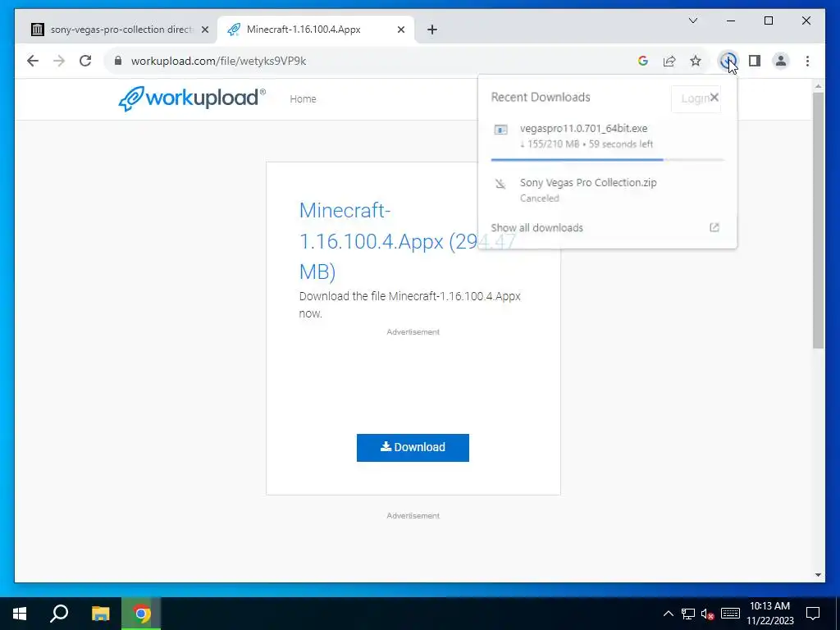The image size is (840, 630).
Task: Click the scrollbar down arrow
Action: pyautogui.click(x=818, y=575)
